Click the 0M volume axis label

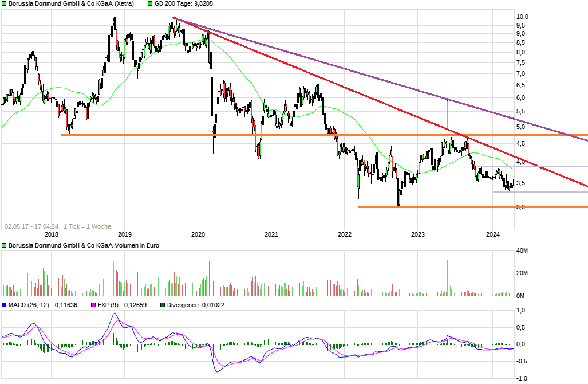(x=520, y=296)
